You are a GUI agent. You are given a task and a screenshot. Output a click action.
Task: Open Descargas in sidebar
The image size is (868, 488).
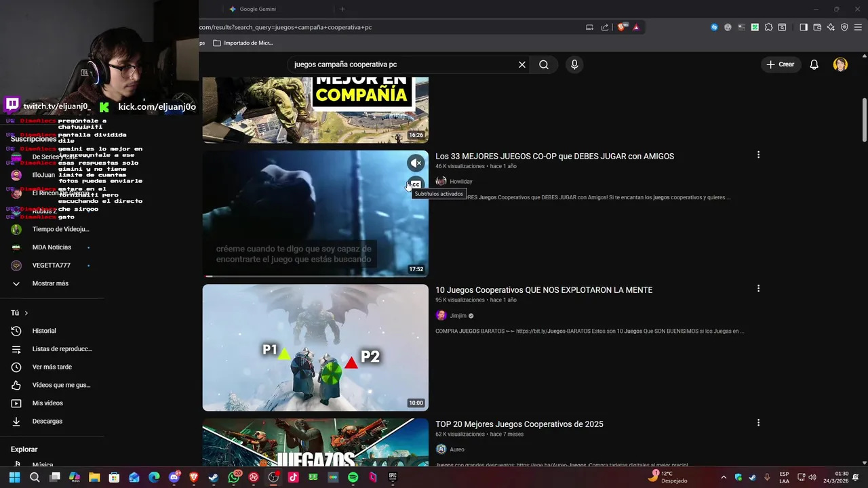(47, 421)
